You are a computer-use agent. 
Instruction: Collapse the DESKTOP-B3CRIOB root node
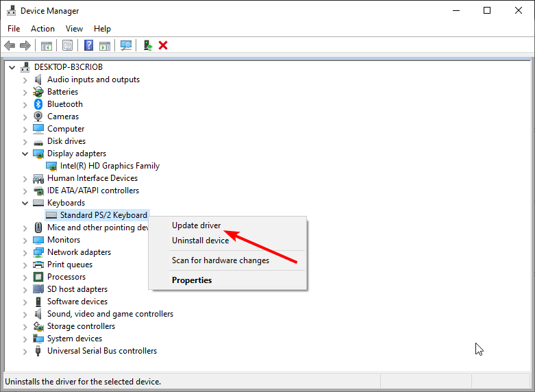(x=12, y=67)
